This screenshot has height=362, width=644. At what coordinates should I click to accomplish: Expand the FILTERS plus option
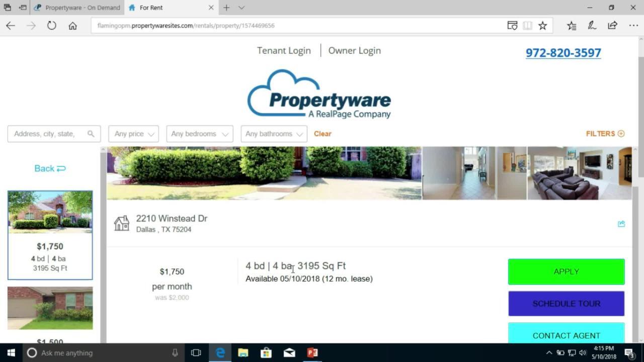(605, 134)
